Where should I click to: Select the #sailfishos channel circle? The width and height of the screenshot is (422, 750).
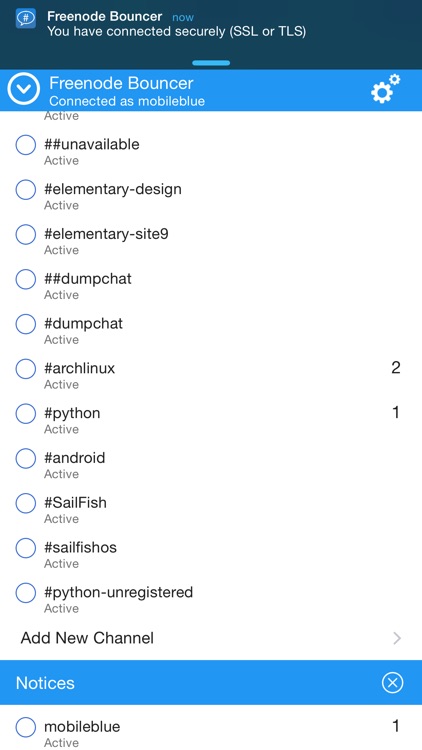(26, 548)
